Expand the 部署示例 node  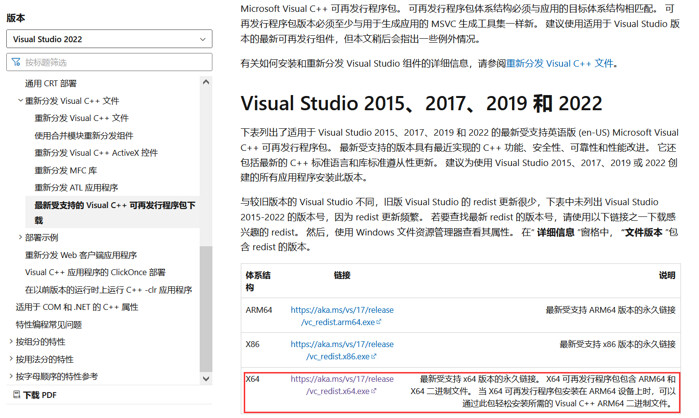pos(20,237)
